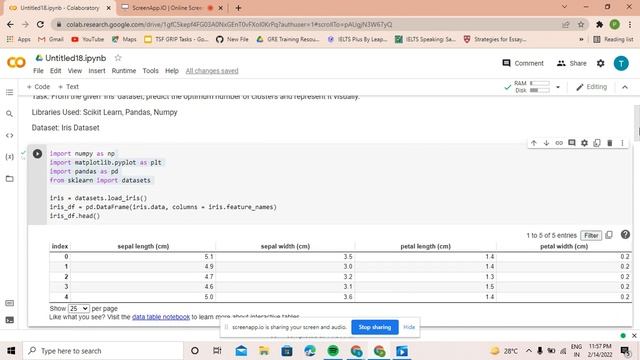Open more cell actions menu
Image resolution: width=640 pixels, height=360 pixels.
pyautogui.click(x=622, y=143)
